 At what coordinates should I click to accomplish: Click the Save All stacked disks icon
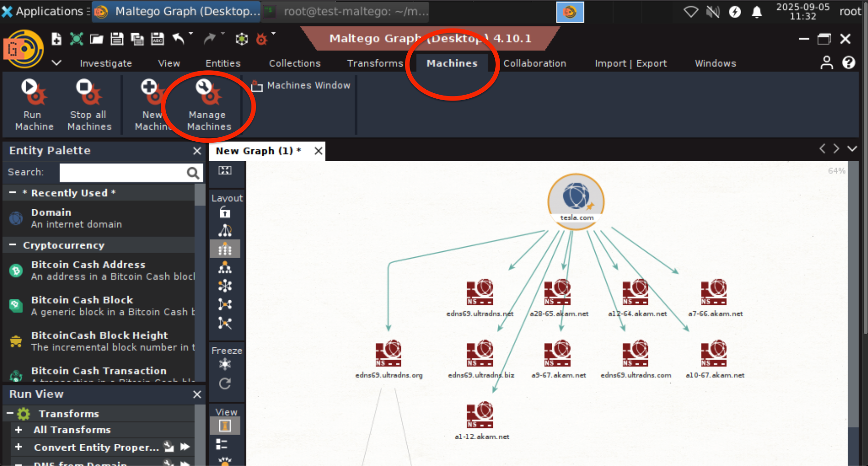137,39
